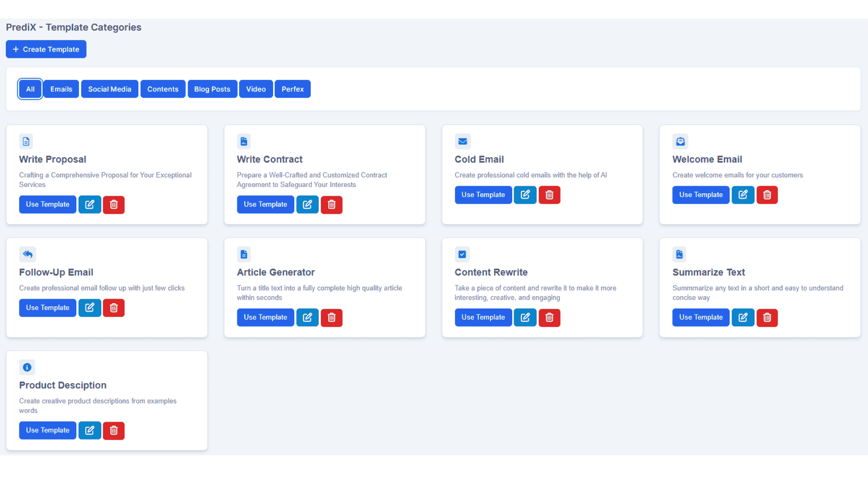The image size is (868, 488).
Task: Delete the Product Desciption template
Action: coord(114,431)
